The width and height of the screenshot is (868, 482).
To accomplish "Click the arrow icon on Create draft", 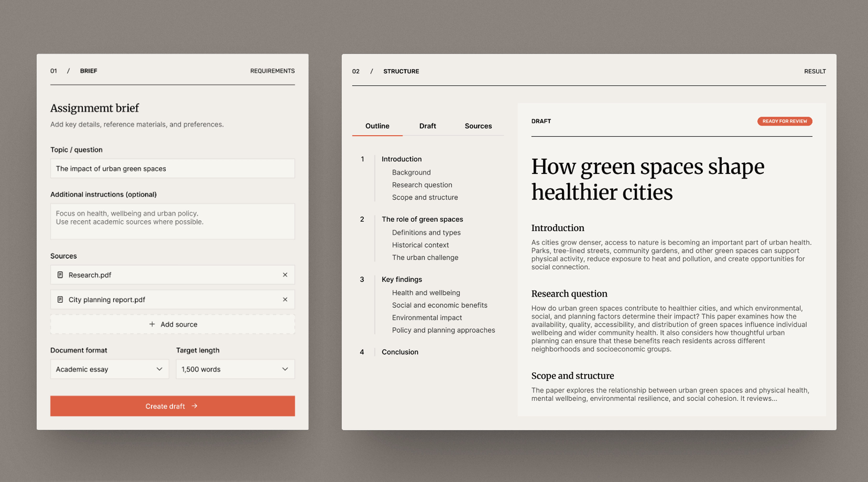I will 194,406.
